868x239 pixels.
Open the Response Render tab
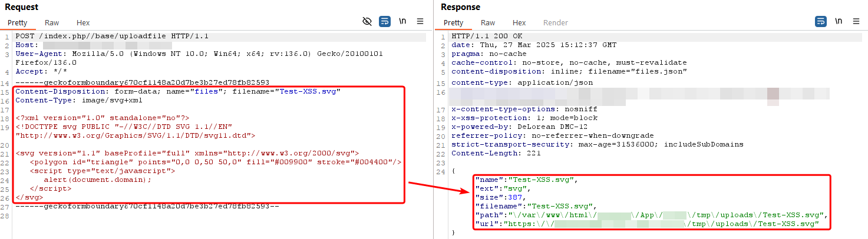pos(556,23)
